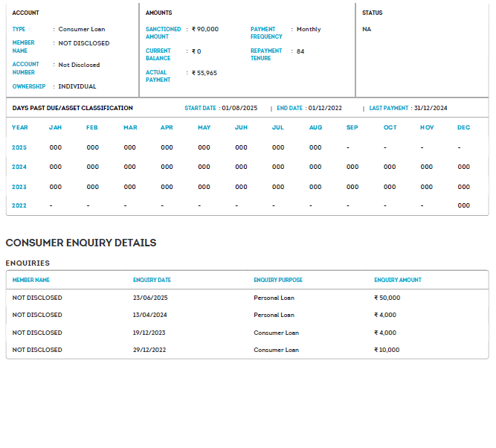Click the Enquiry Amount column header
This screenshot has width=496, height=448.
(x=397, y=280)
